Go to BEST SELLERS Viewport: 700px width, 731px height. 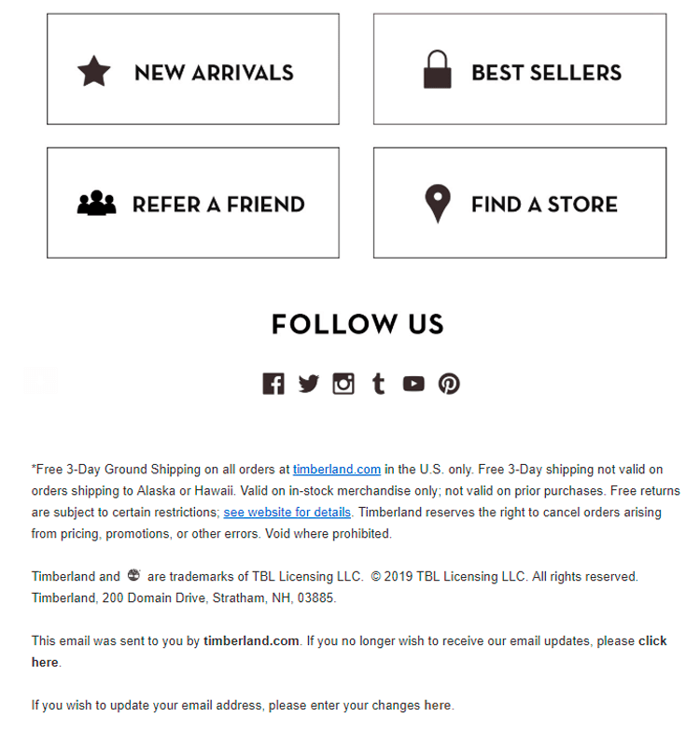pos(520,69)
